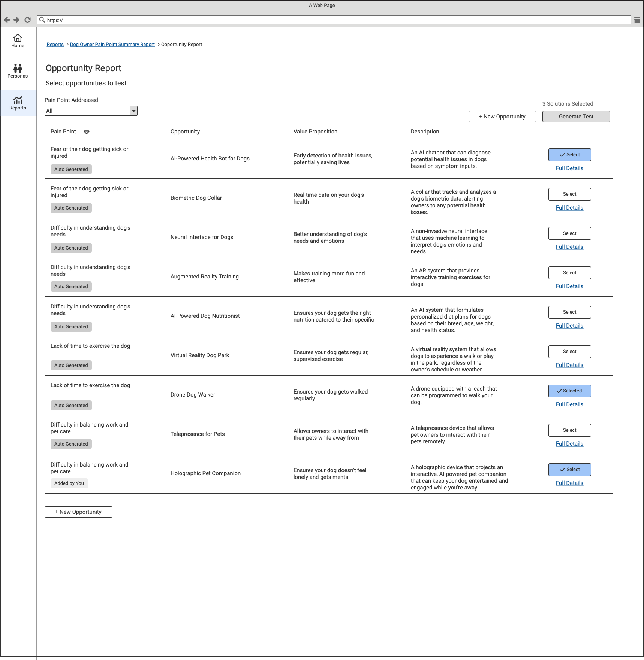Click Virtual Reality Dog Park opportunity name
The width and height of the screenshot is (644, 660).
click(200, 355)
